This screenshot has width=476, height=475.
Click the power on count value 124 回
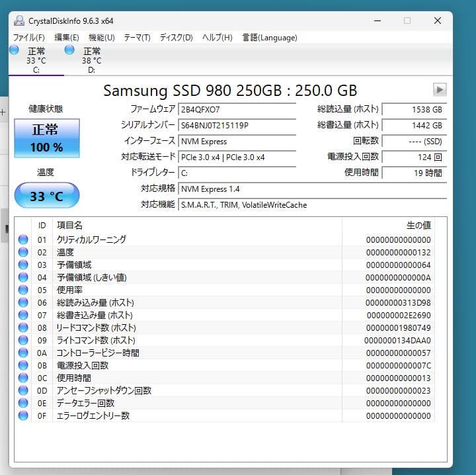[415, 157]
